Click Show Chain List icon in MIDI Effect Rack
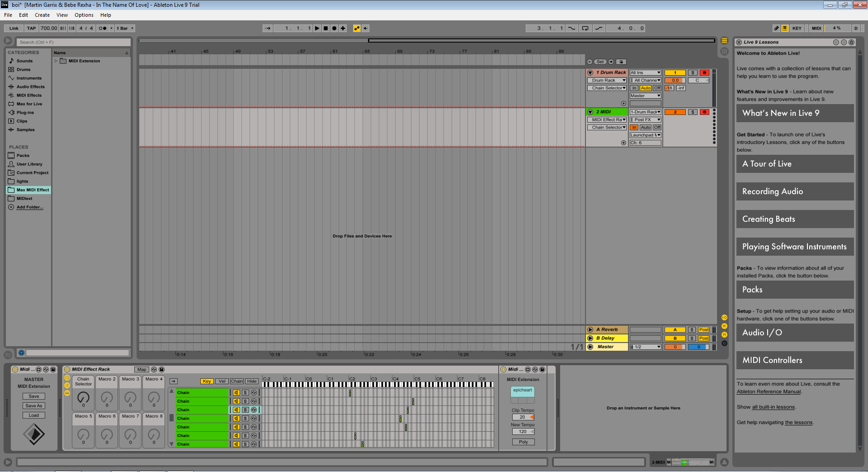Image resolution: width=868 pixels, height=472 pixels. 67,386
